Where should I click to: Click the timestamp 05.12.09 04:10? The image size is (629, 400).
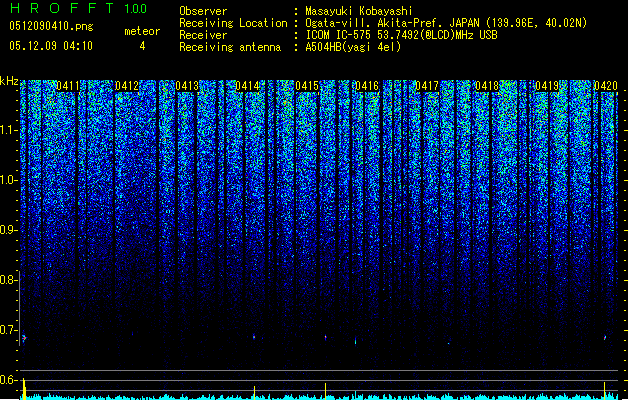point(51,46)
